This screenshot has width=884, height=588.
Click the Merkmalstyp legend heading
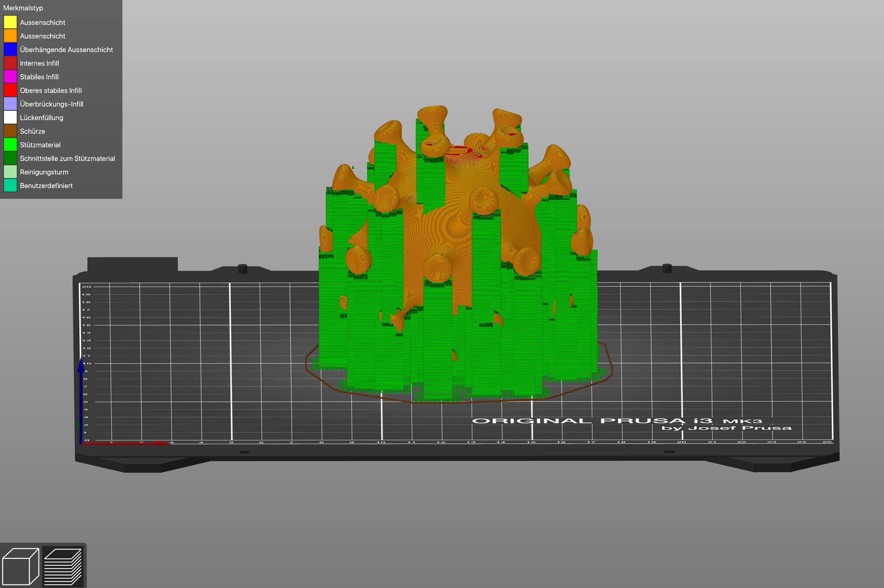[23, 8]
